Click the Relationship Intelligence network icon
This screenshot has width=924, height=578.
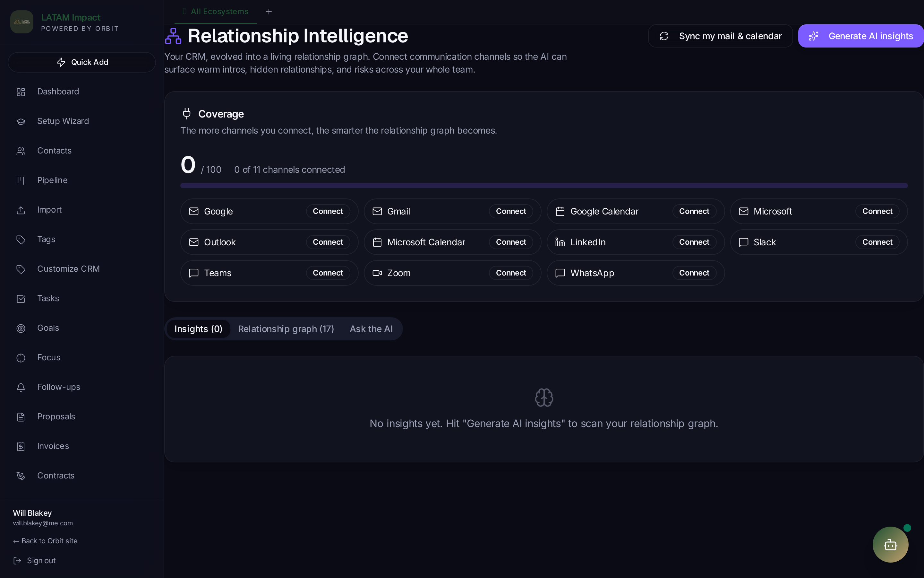click(x=173, y=36)
